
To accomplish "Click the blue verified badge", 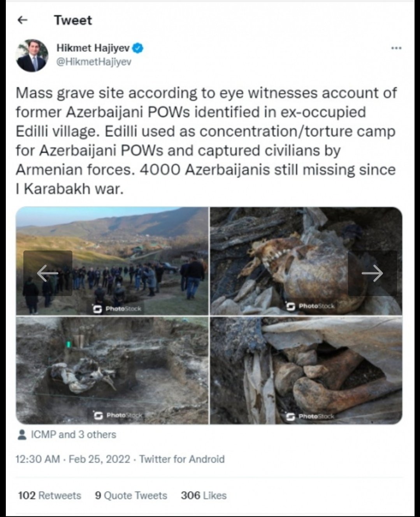I will point(139,48).
